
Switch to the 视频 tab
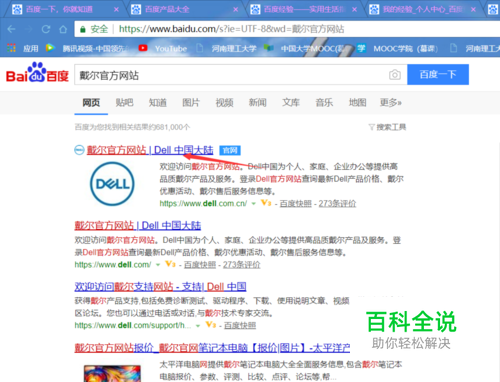[x=224, y=102]
